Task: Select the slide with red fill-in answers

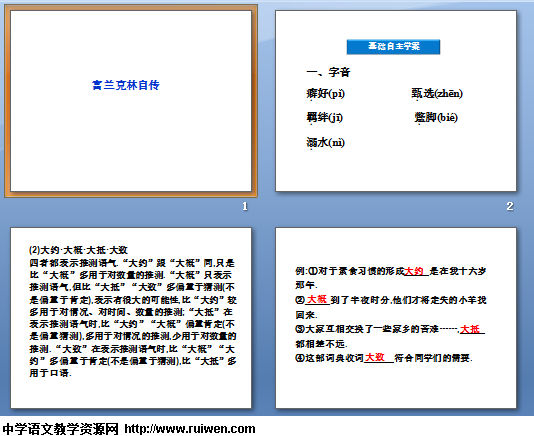Action: coord(396,318)
